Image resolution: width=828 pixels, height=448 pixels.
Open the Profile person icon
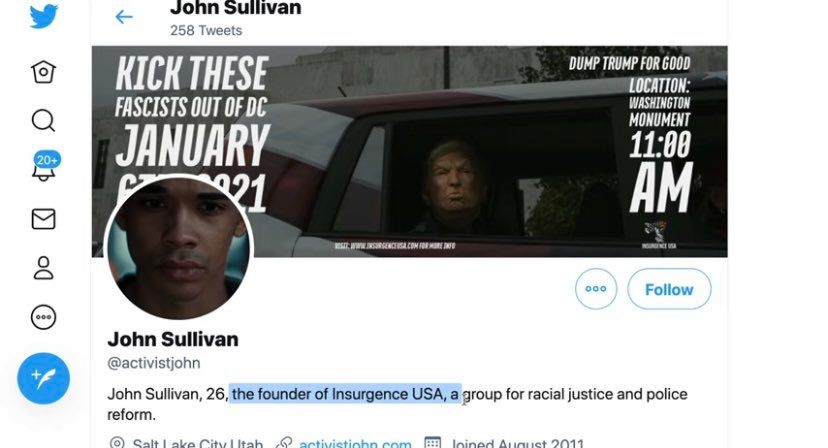tap(43, 268)
